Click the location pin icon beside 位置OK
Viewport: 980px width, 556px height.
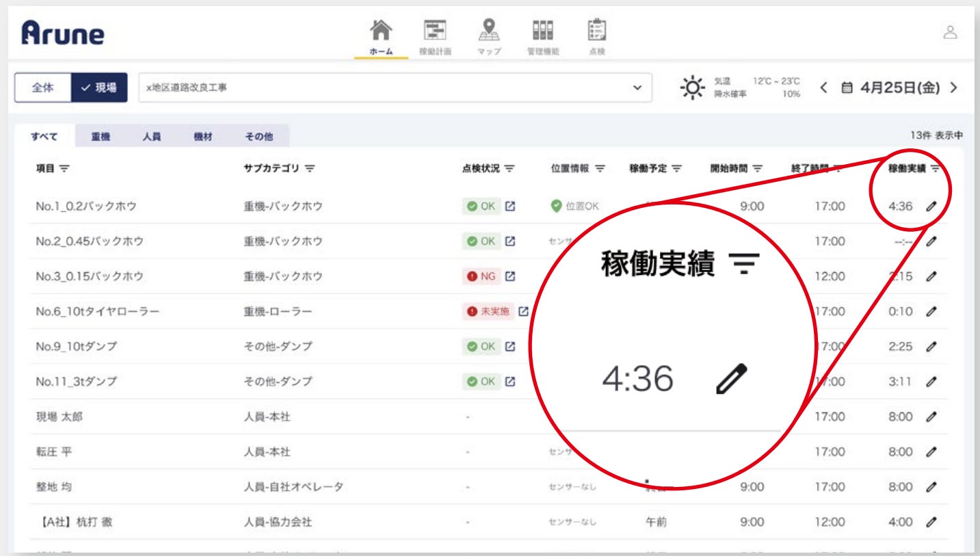pyautogui.click(x=556, y=205)
